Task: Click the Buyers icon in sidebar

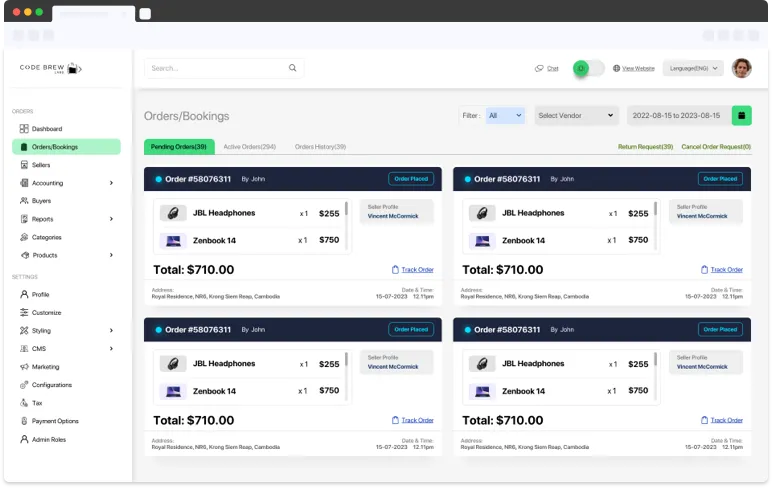Action: (x=24, y=201)
